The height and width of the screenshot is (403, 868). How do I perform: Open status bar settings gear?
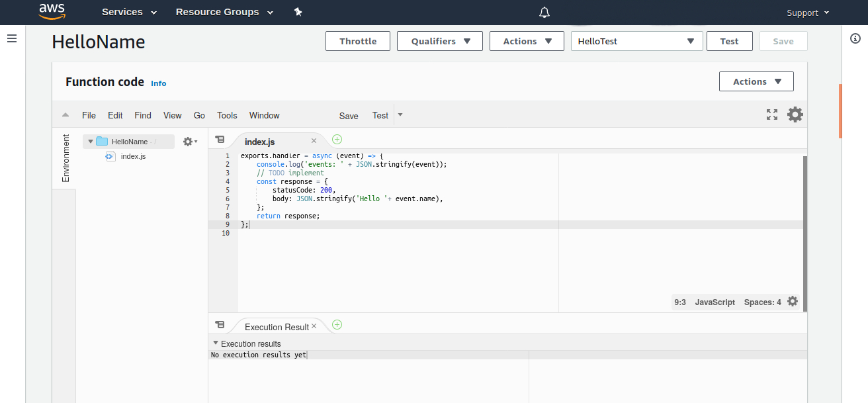point(793,302)
